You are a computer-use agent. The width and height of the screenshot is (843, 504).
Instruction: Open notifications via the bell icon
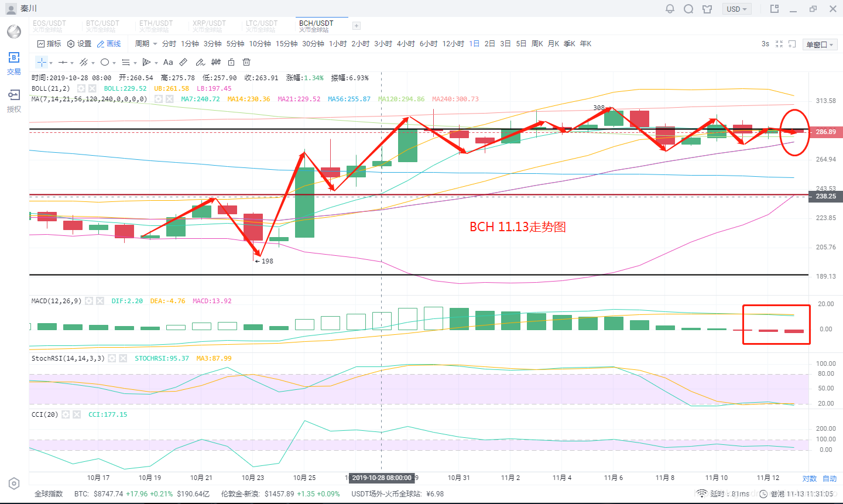click(670, 9)
